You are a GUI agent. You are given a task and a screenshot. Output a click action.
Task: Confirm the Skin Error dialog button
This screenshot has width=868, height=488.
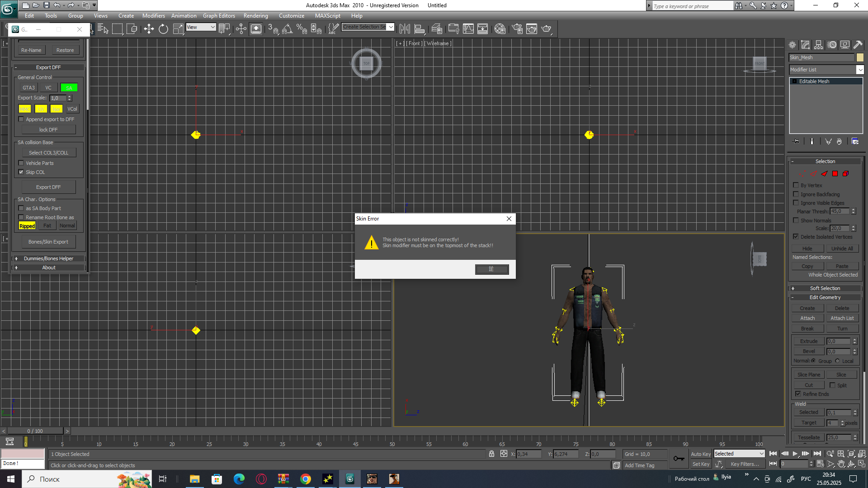[491, 269]
